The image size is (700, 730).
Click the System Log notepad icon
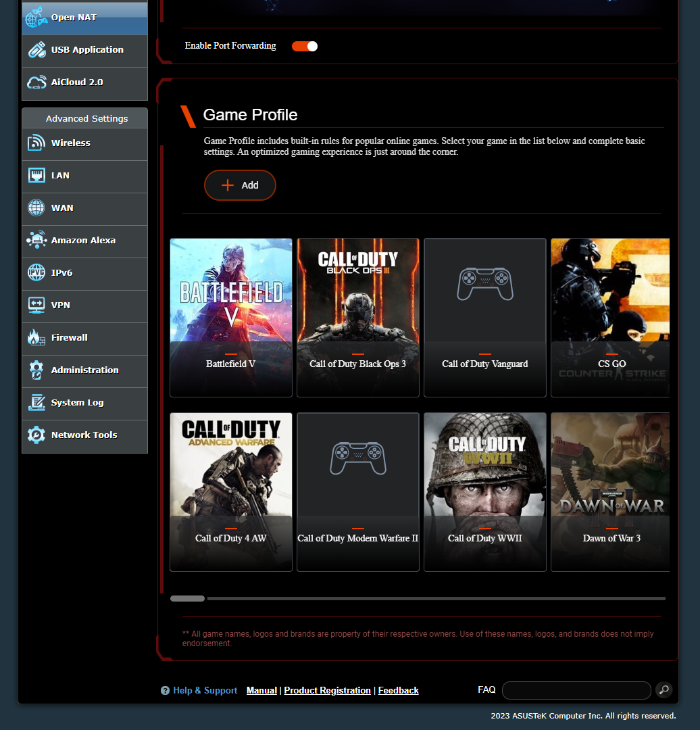coord(36,403)
